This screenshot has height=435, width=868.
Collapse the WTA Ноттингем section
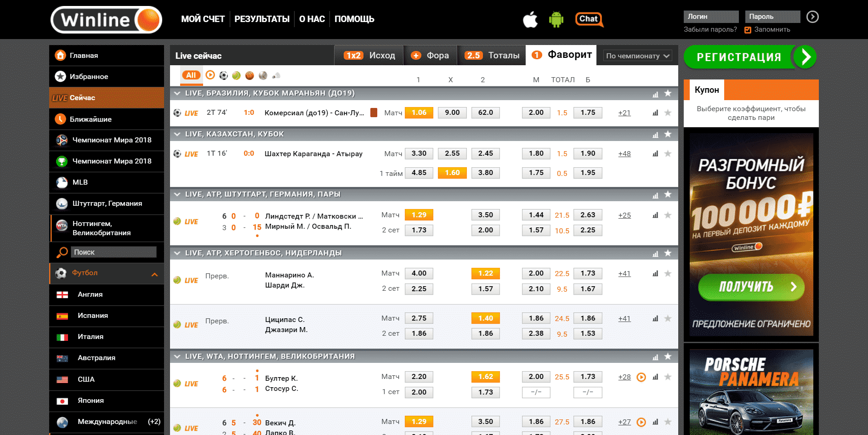(x=177, y=356)
